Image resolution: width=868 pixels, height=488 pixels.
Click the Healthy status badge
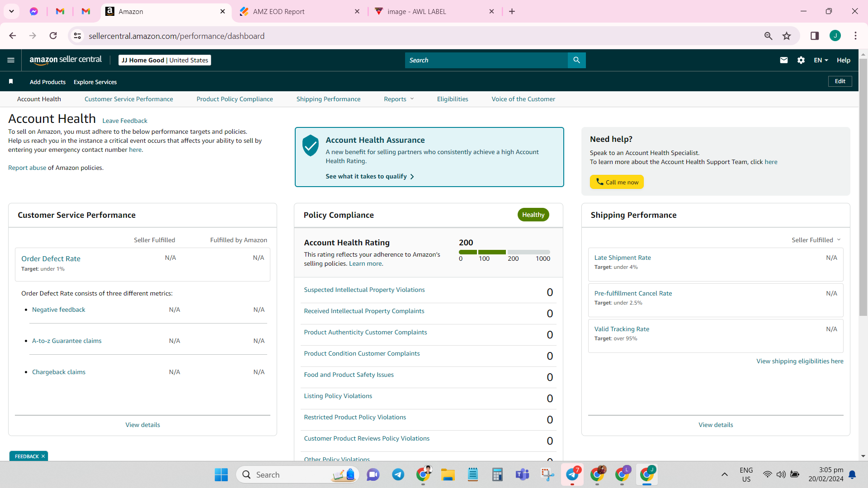tap(533, 215)
